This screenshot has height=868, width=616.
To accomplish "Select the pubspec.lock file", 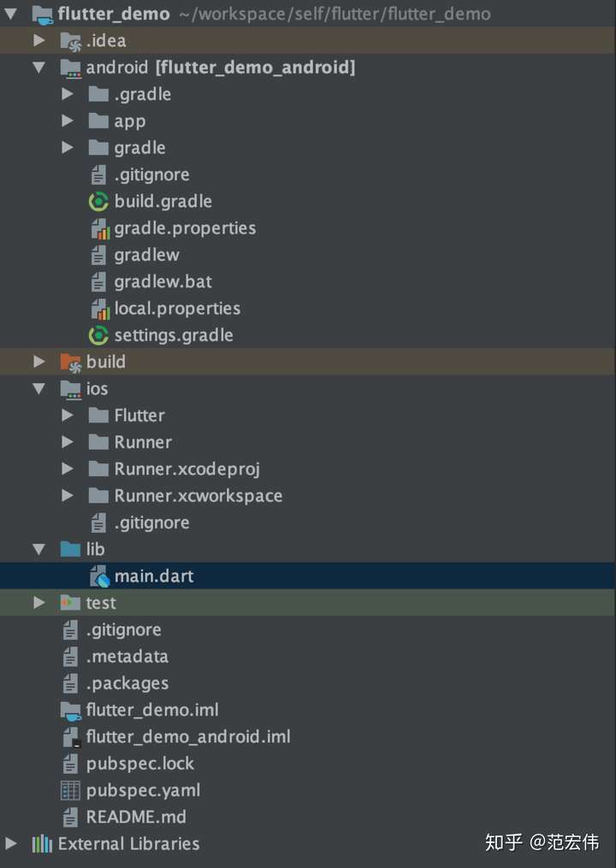I will pyautogui.click(x=139, y=764).
